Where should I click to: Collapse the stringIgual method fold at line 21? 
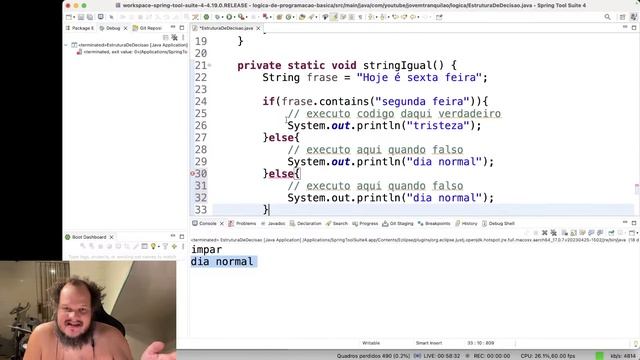tap(209, 65)
